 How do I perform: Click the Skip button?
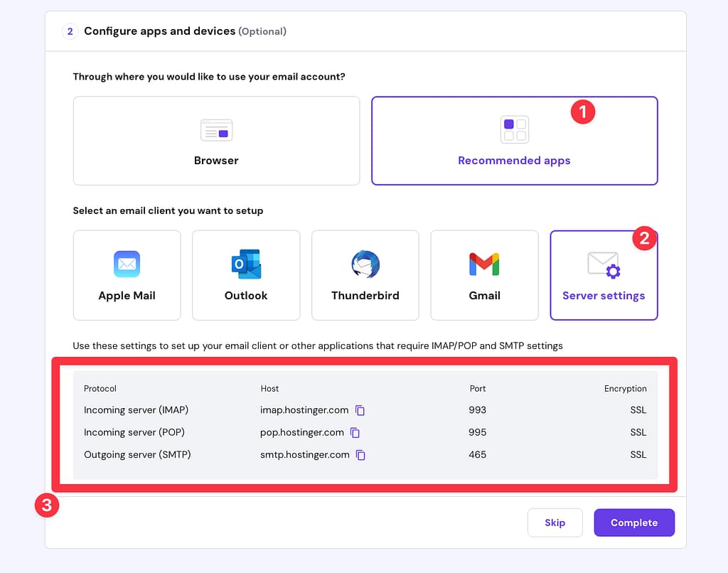tap(555, 523)
